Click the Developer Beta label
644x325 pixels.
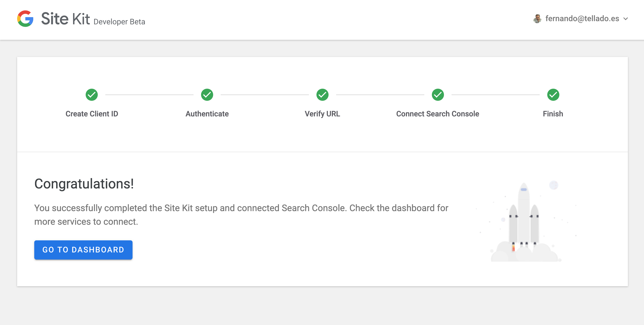tap(119, 21)
